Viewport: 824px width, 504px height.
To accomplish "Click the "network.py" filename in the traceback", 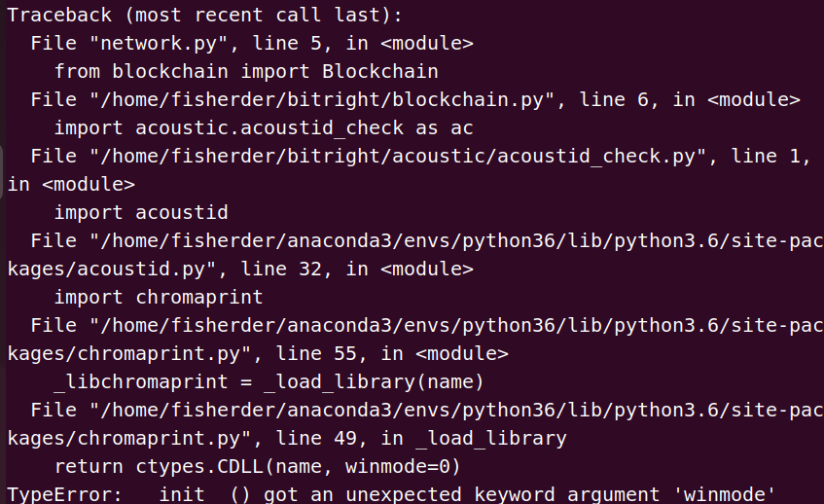I will tap(159, 43).
